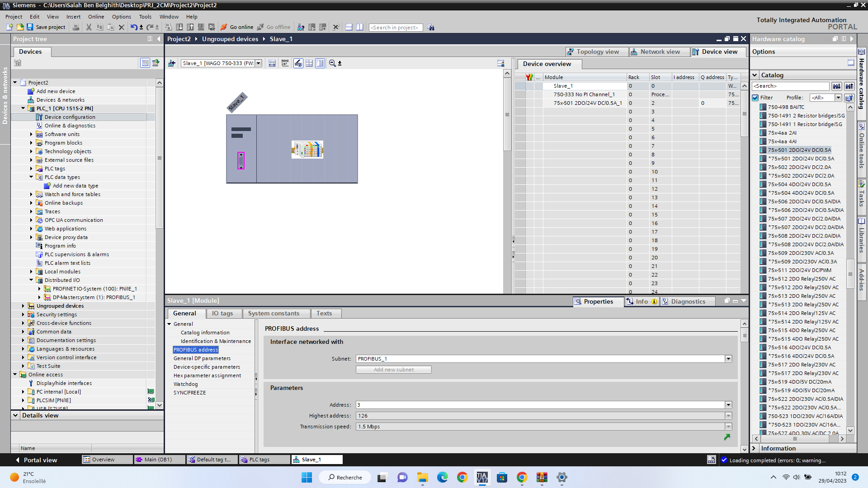Screen dimensions: 868x488
Task: Switch to the IO tags tab
Action: [222, 313]
